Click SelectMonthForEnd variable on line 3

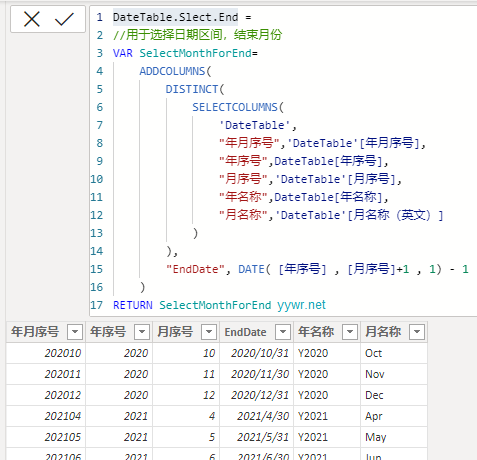pos(195,53)
